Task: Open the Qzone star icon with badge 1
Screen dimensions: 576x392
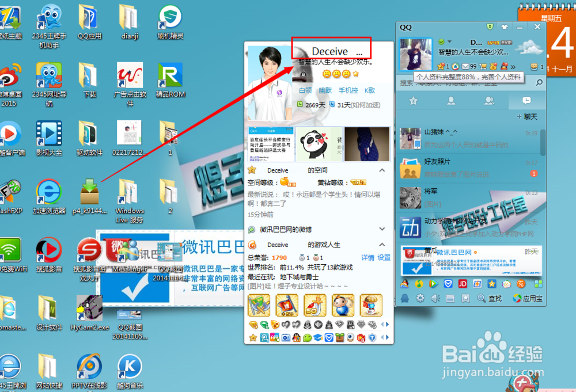Action: coord(442,66)
